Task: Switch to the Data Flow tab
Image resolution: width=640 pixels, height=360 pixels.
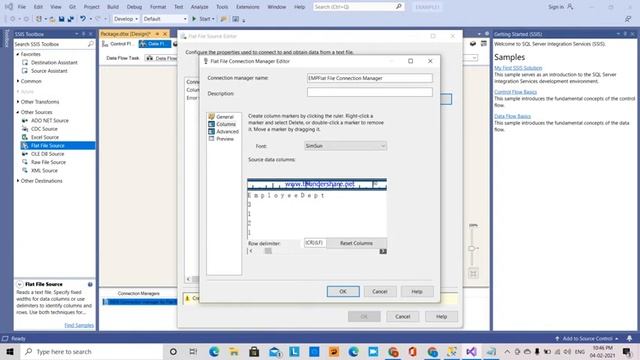Action: pos(155,44)
